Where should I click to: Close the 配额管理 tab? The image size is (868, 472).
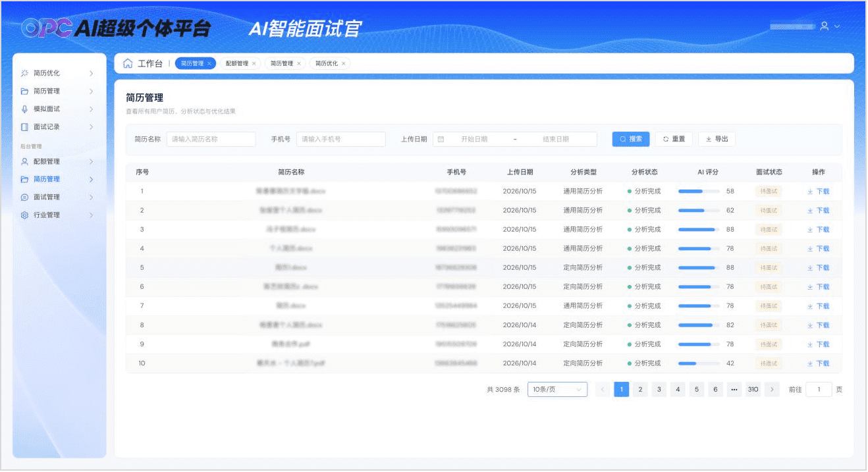(x=254, y=63)
